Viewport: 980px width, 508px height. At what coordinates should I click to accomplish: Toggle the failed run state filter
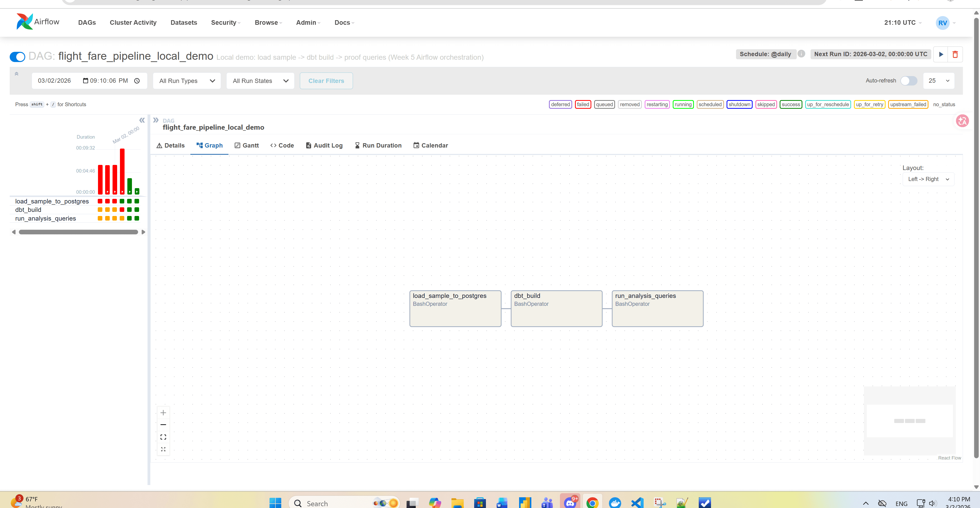(583, 104)
